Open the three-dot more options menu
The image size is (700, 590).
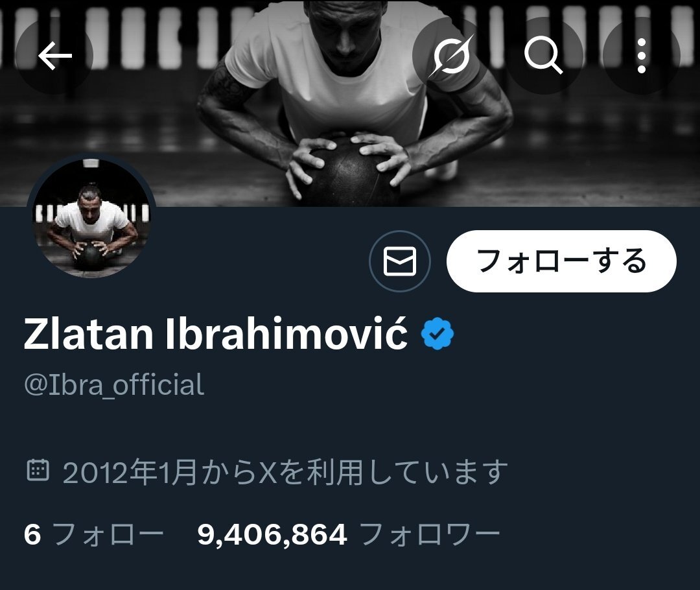pyautogui.click(x=642, y=56)
